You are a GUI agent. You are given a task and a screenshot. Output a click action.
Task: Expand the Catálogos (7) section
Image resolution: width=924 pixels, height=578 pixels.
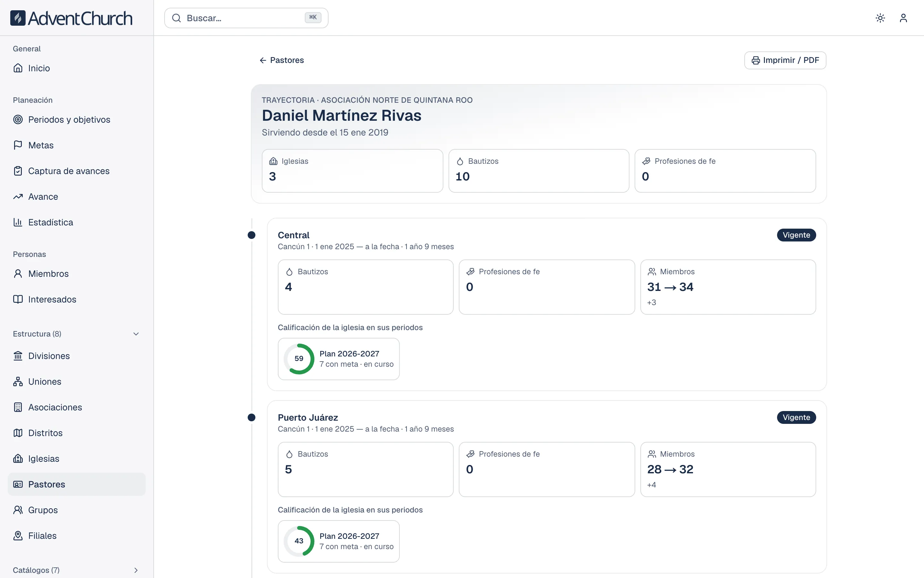(76, 570)
